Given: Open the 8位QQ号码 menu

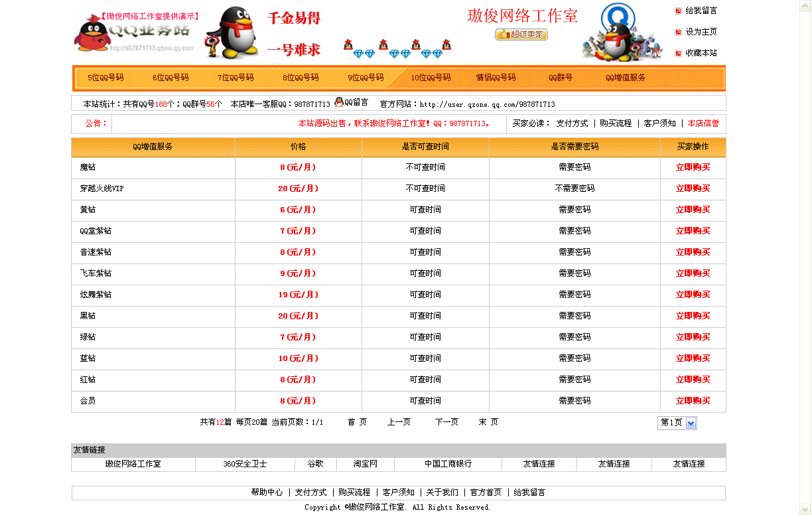Looking at the screenshot, I should (301, 78).
